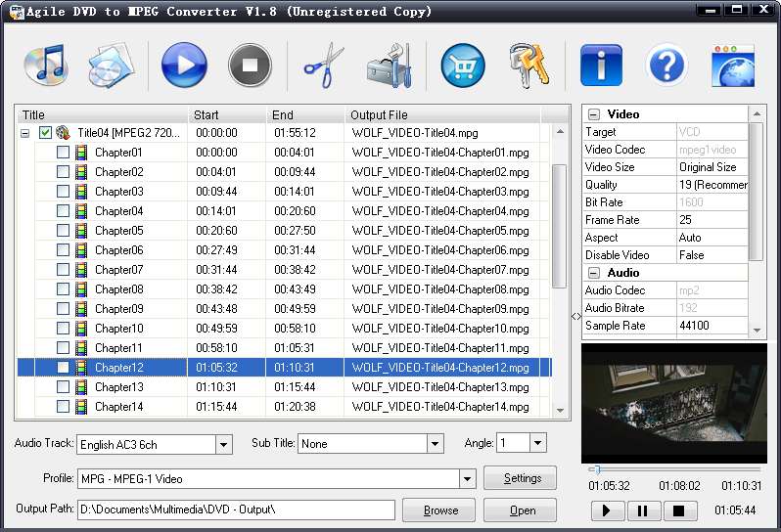Start conversion with blue play toolbar button

pyautogui.click(x=184, y=66)
